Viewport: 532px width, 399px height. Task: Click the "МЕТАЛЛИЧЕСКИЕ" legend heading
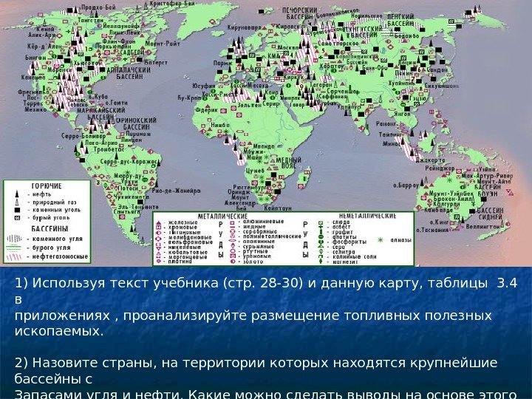pos(223,216)
